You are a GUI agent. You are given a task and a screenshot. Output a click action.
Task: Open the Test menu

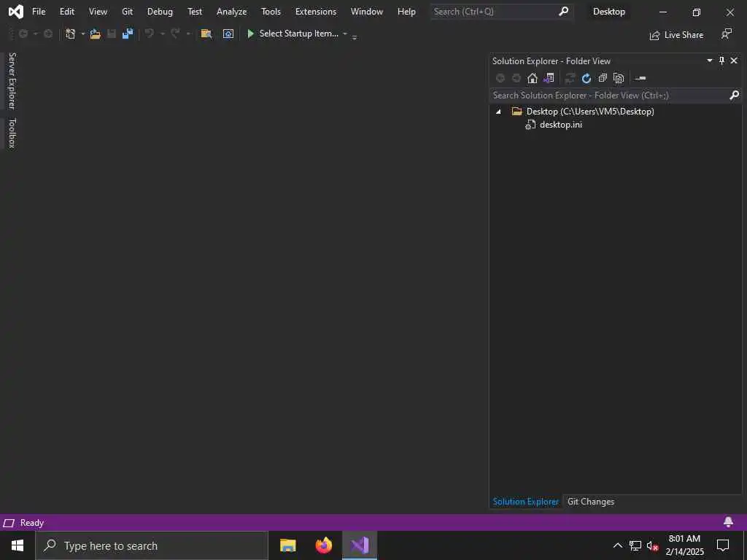click(x=194, y=12)
